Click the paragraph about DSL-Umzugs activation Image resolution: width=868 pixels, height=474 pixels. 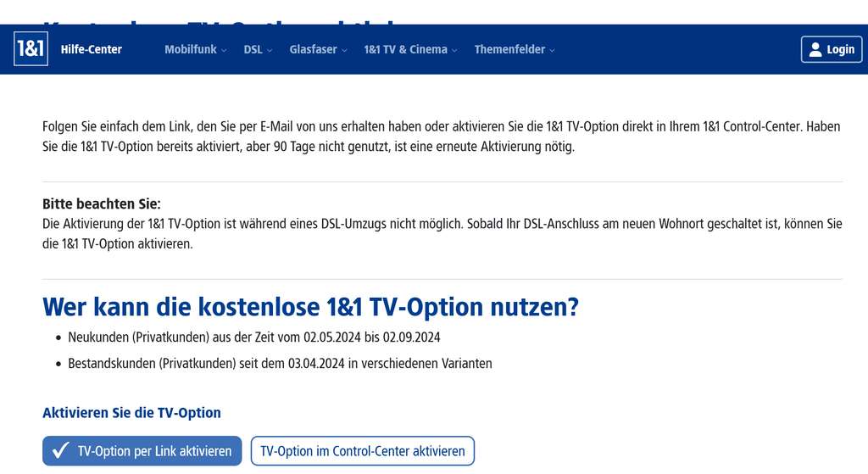pos(442,234)
